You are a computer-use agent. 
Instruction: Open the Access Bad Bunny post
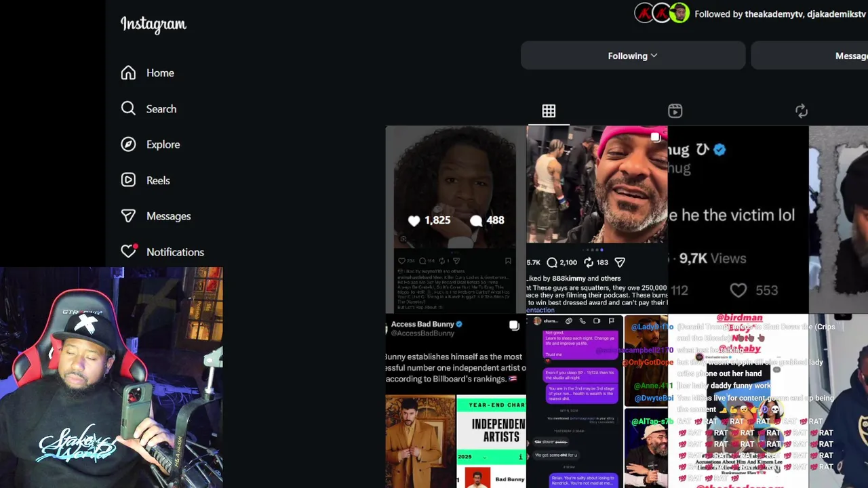point(456,401)
